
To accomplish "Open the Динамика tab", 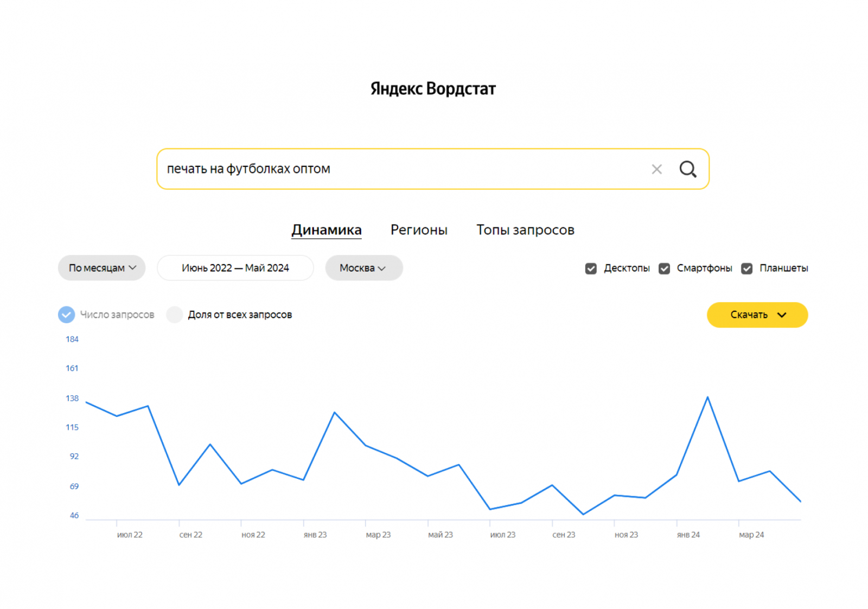I will tap(327, 230).
